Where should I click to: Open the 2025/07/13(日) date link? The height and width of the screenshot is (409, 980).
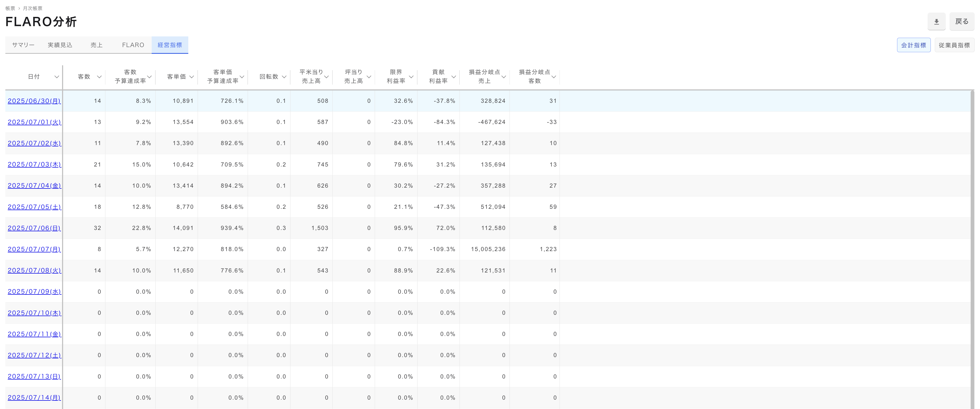(34, 377)
